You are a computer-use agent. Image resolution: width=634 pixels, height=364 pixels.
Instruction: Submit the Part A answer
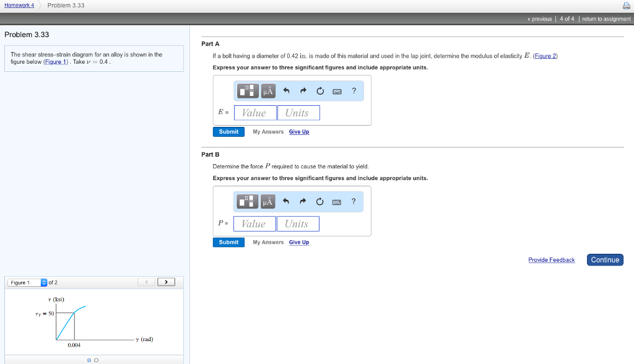pos(228,132)
